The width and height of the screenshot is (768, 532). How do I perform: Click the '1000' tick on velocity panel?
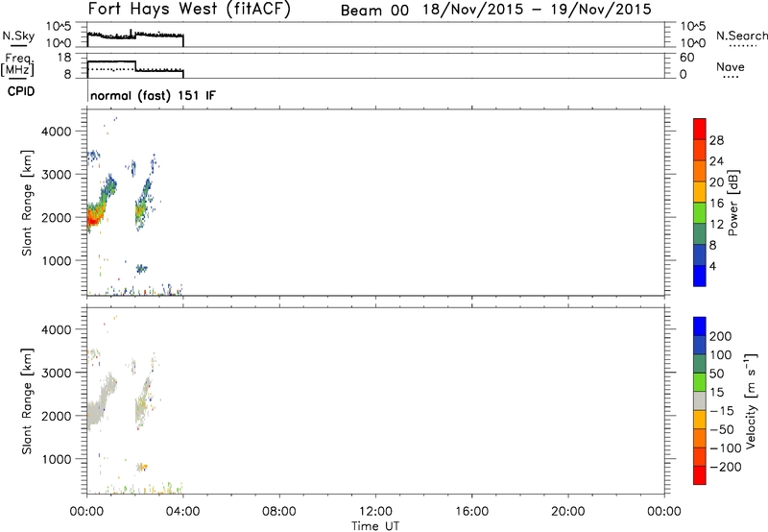click(x=57, y=459)
